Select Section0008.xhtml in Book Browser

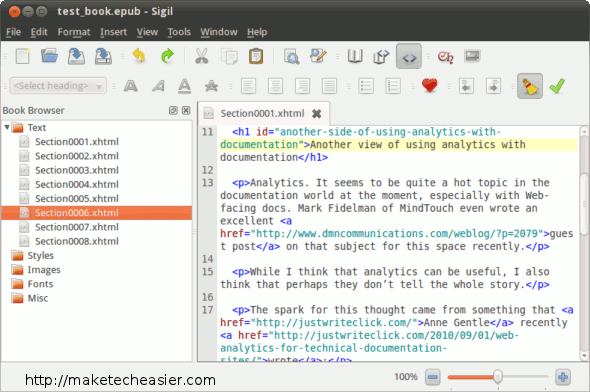(77, 241)
